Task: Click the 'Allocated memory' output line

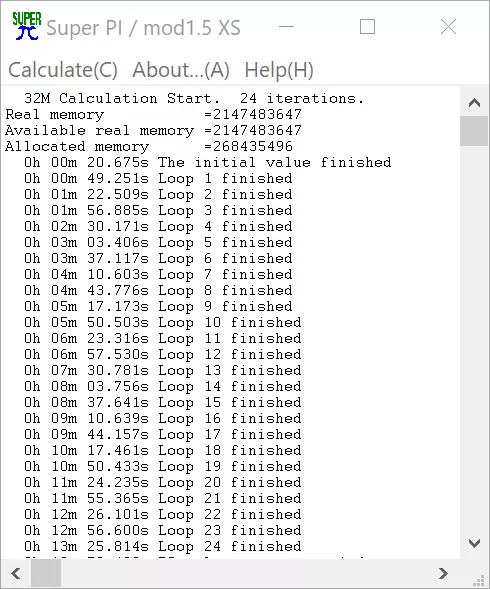Action: point(149,146)
